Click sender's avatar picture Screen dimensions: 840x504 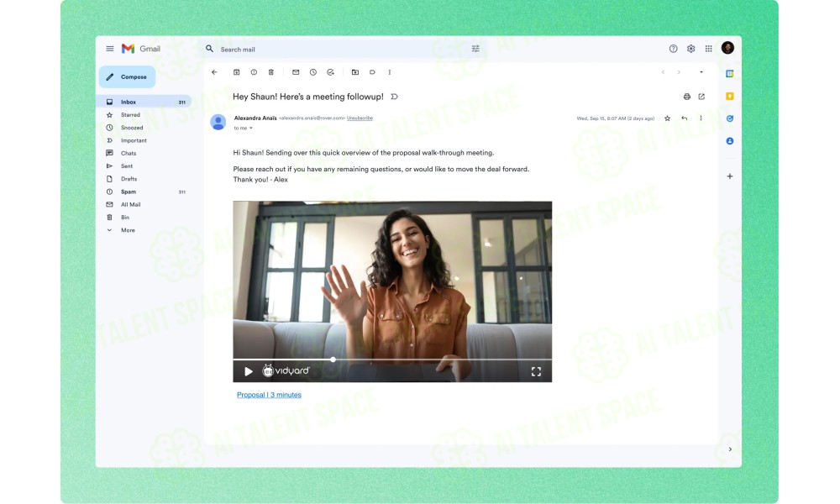tap(218, 122)
